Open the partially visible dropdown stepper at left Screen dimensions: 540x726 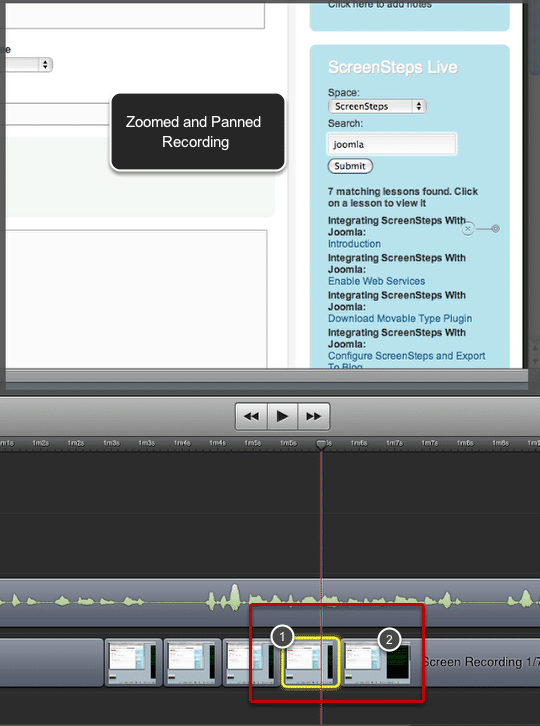[45, 64]
